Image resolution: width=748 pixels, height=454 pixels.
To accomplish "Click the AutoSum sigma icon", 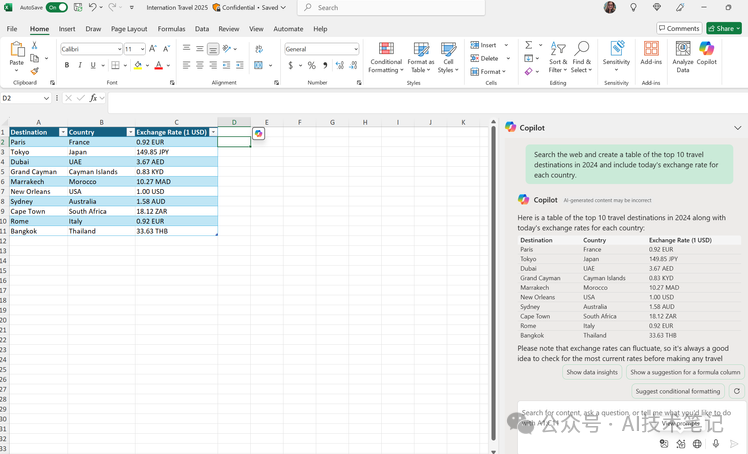I will (x=529, y=45).
